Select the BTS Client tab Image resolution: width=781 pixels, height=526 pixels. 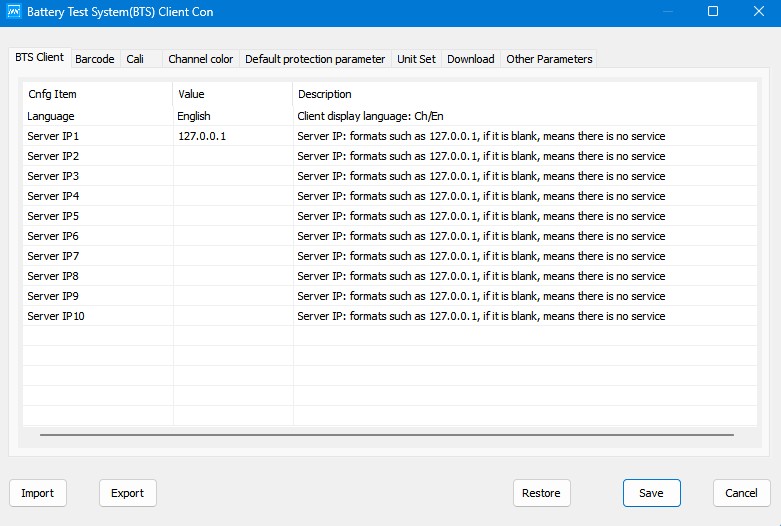pos(39,57)
